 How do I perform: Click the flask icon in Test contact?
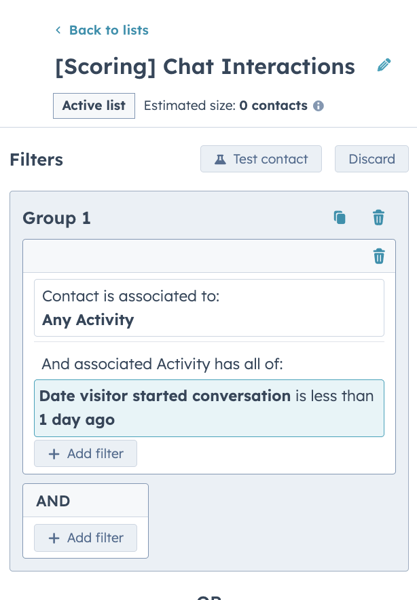click(220, 159)
